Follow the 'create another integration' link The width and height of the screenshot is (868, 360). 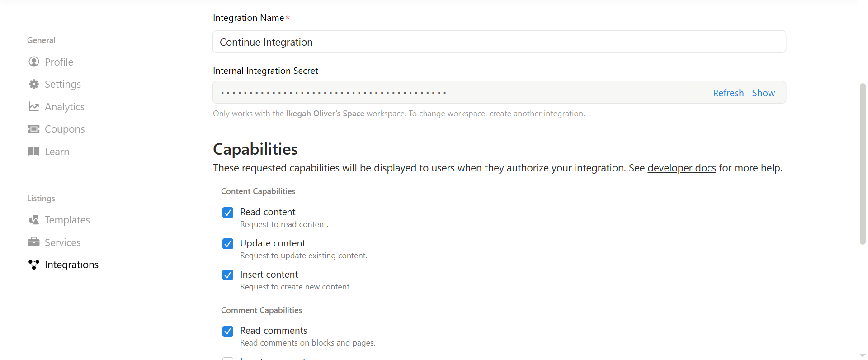point(536,114)
